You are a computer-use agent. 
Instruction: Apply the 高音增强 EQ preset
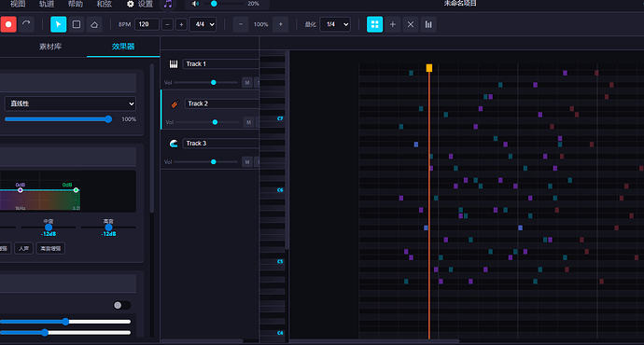point(50,248)
